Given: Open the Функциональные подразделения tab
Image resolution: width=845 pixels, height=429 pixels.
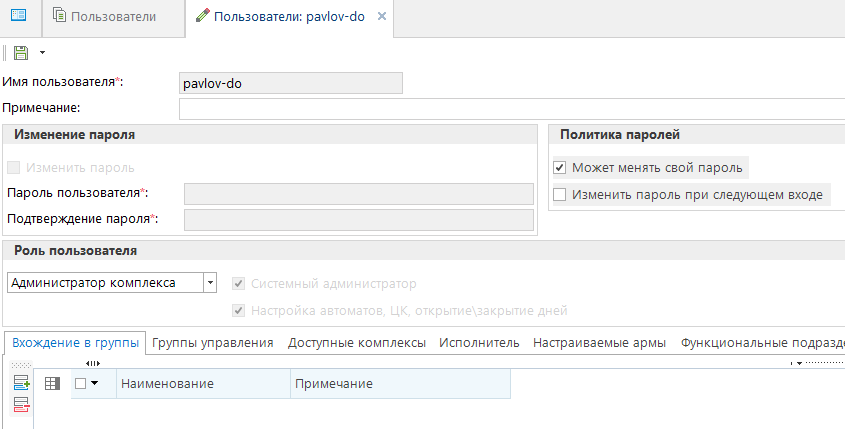Looking at the screenshot, I should tap(762, 343).
